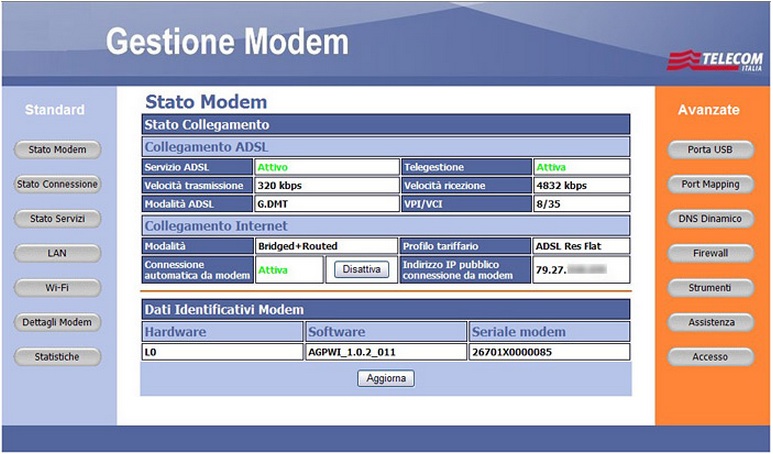This screenshot has width=773, height=454.
Task: Select the Strumenti menu button
Action: pyautogui.click(x=710, y=288)
